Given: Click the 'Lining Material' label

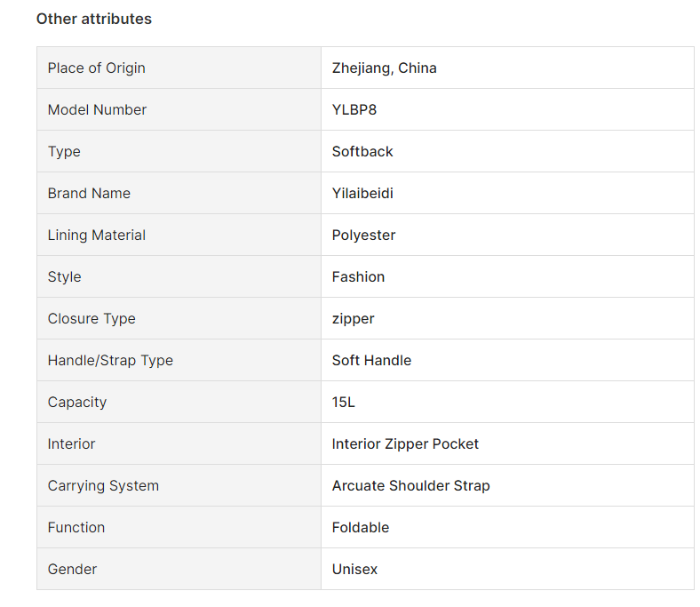Looking at the screenshot, I should (97, 236).
